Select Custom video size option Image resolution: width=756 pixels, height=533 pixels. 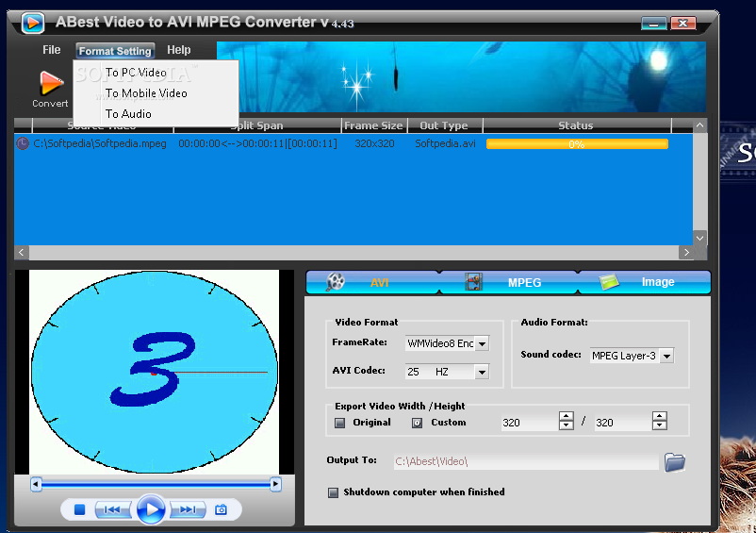point(417,423)
